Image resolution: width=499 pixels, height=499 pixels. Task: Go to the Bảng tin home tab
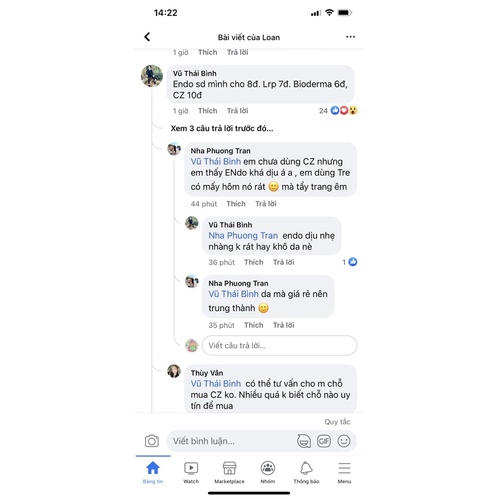(x=153, y=472)
